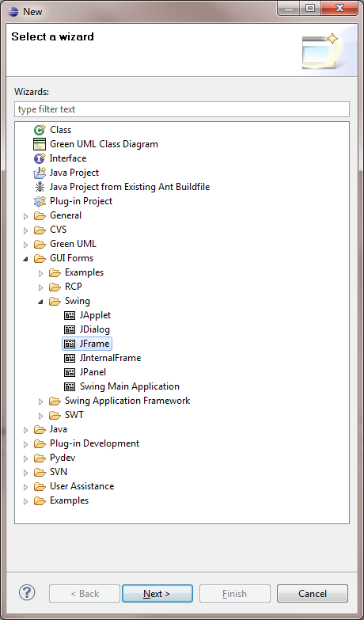This screenshot has width=364, height=620.
Task: Click the Interface wizard icon
Action: (40, 158)
